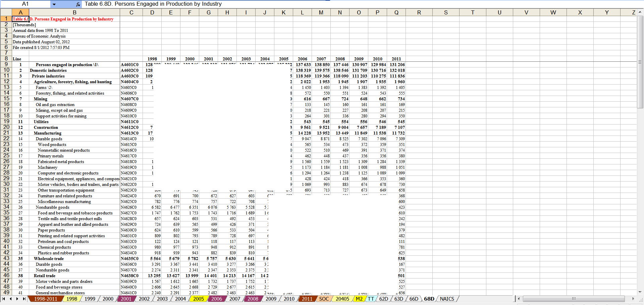This screenshot has width=644, height=305.
Task: Click the horizontal scrollbar right arrow
Action: pos(633,299)
